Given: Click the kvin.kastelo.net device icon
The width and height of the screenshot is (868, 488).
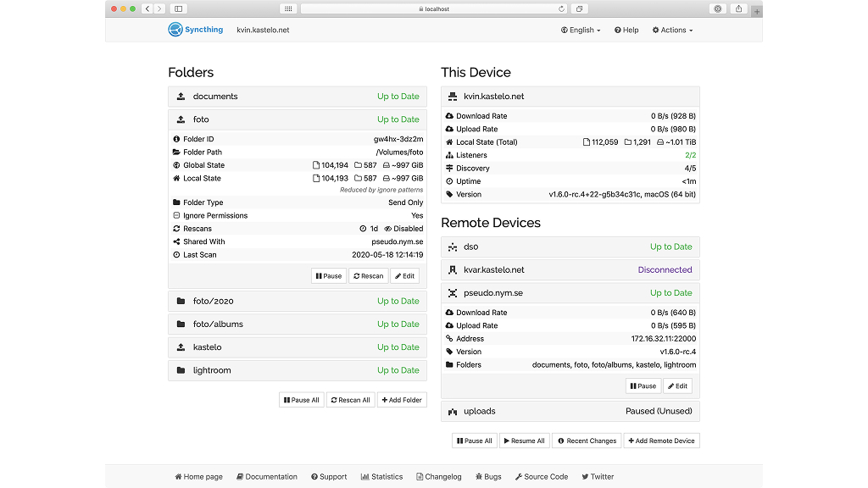Looking at the screenshot, I should pyautogui.click(x=453, y=97).
